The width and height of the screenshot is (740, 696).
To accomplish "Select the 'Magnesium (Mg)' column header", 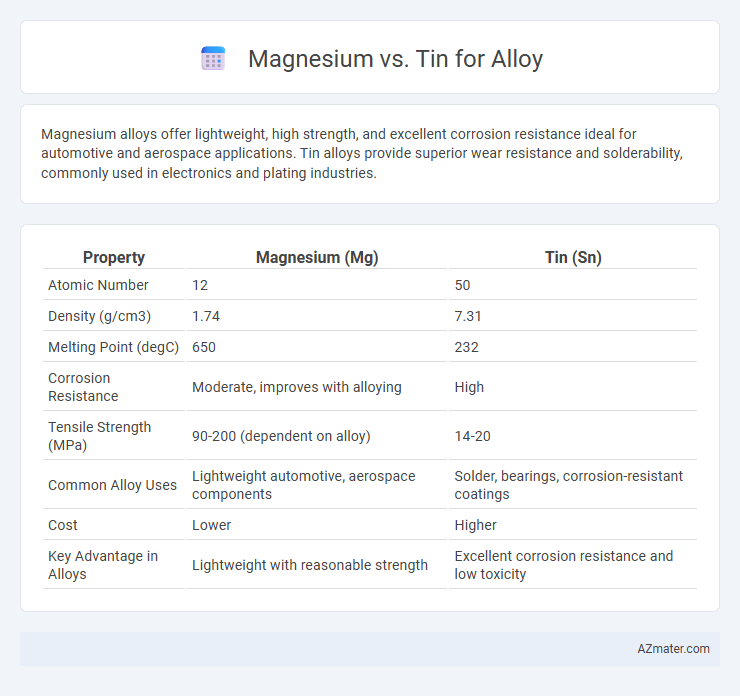I will click(317, 257).
